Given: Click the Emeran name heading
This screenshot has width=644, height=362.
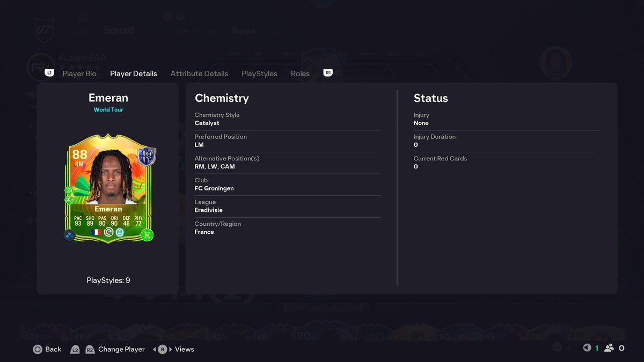Looking at the screenshot, I should pos(108,98).
